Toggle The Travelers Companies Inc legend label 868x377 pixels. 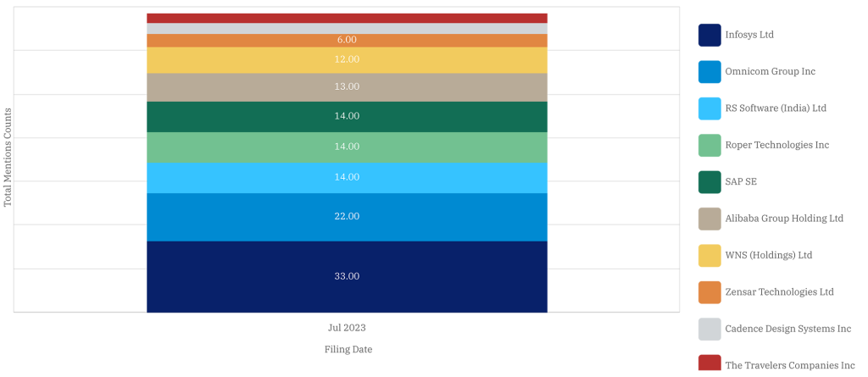(789, 365)
